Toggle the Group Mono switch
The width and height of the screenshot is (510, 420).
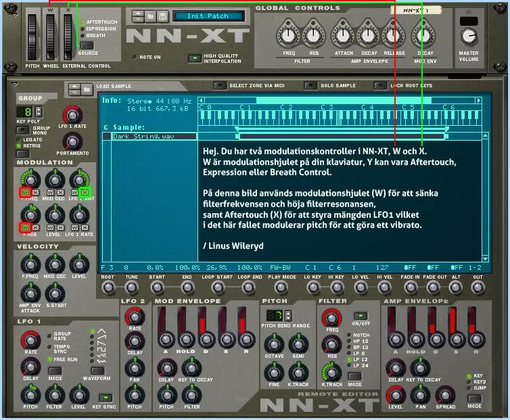tap(23, 130)
